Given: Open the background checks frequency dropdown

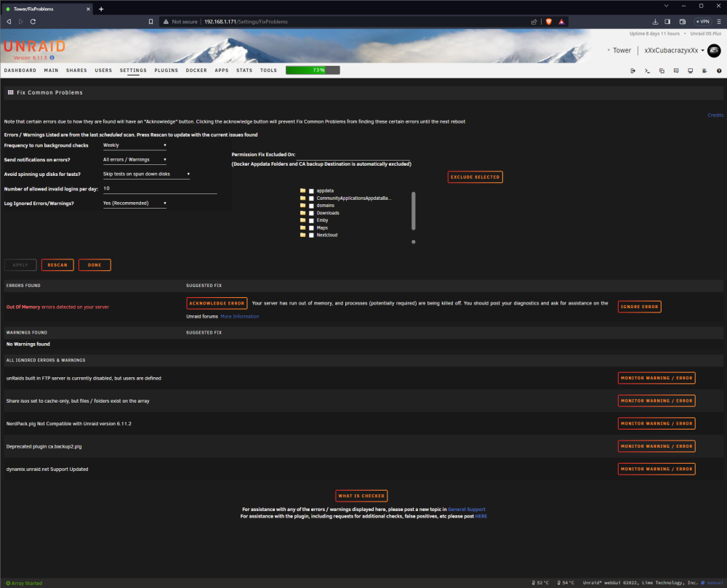Looking at the screenshot, I should (134, 145).
